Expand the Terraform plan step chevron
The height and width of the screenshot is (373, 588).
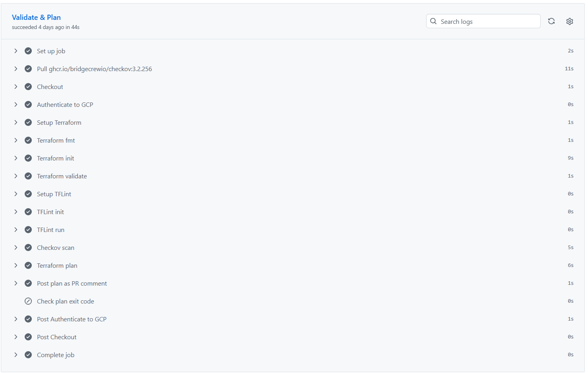[x=16, y=265]
